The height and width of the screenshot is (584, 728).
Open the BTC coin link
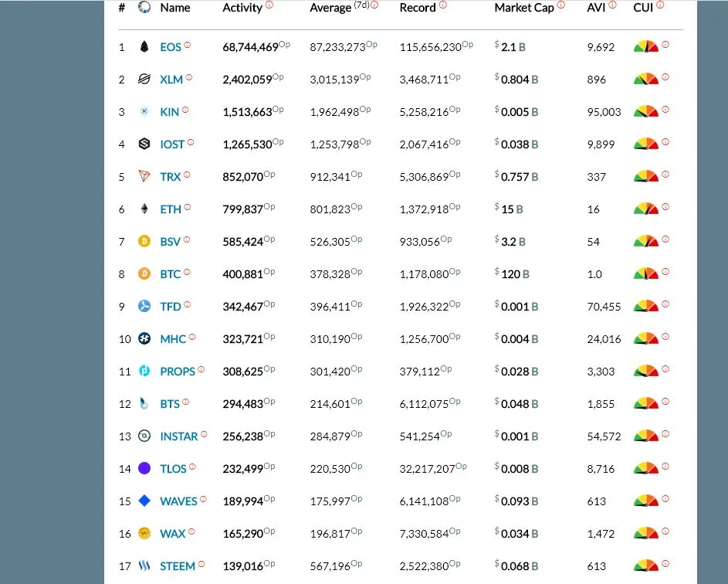pos(170,274)
